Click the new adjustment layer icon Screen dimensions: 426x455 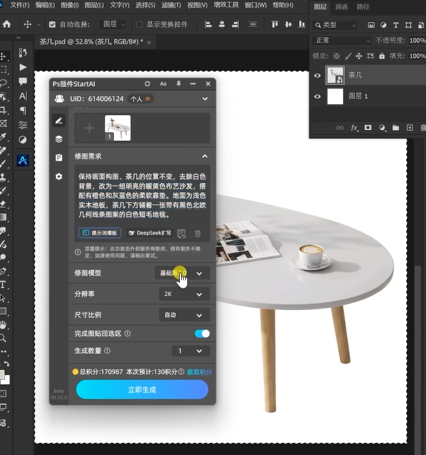tap(382, 128)
